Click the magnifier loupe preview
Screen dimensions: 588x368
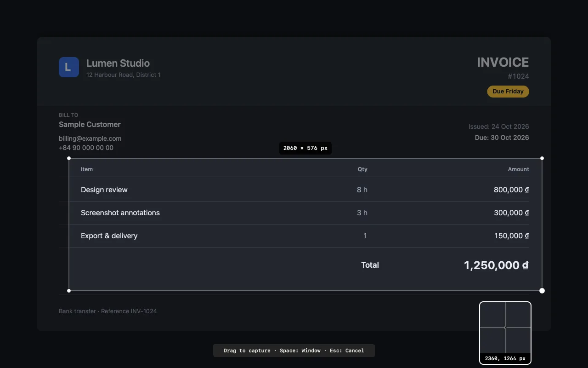pyautogui.click(x=505, y=333)
